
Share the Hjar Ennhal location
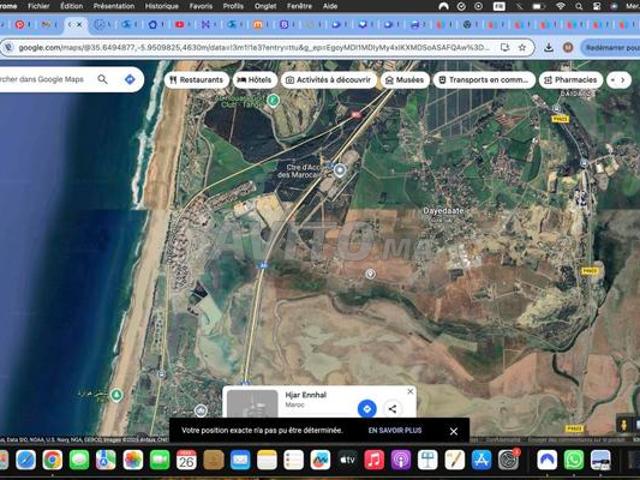point(392,409)
